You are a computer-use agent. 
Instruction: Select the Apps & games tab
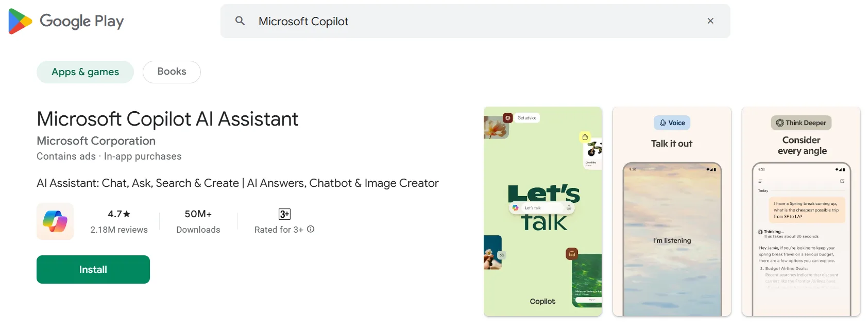85,72
